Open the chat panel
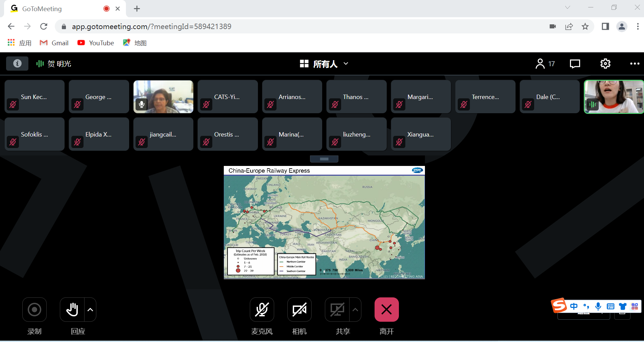 pyautogui.click(x=575, y=64)
